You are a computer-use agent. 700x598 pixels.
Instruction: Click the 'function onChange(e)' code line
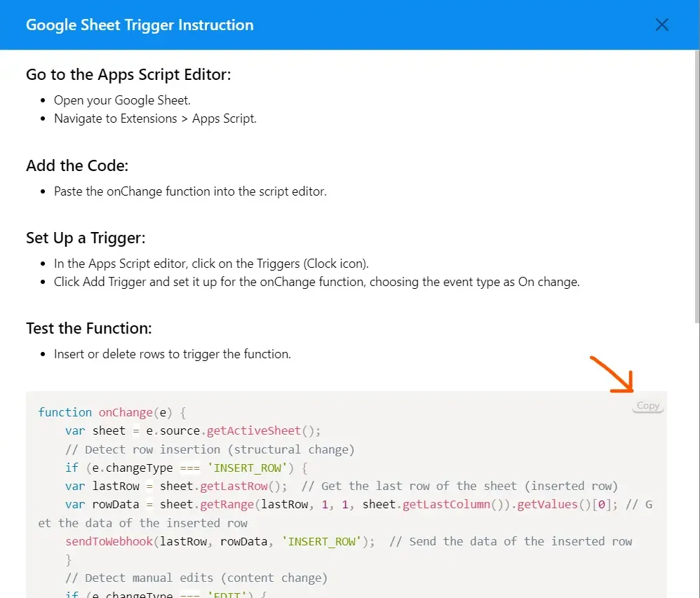tap(112, 412)
